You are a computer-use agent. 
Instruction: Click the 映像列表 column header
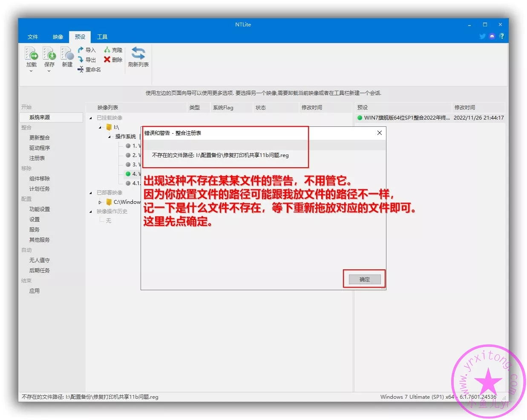136,108
